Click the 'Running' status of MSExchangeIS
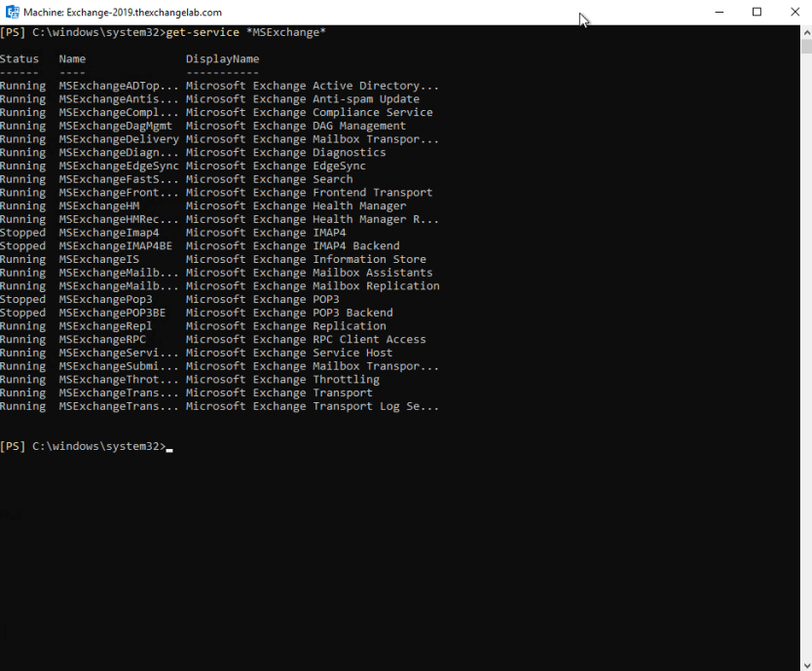 (x=22, y=260)
